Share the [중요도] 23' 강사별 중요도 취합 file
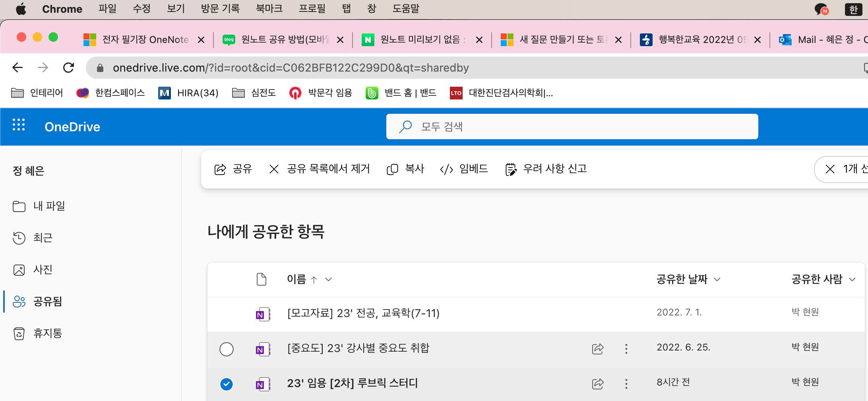The height and width of the screenshot is (401, 868). click(598, 349)
